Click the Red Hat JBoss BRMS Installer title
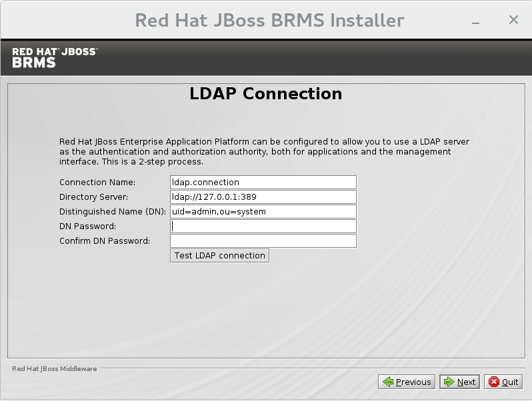 click(x=270, y=21)
